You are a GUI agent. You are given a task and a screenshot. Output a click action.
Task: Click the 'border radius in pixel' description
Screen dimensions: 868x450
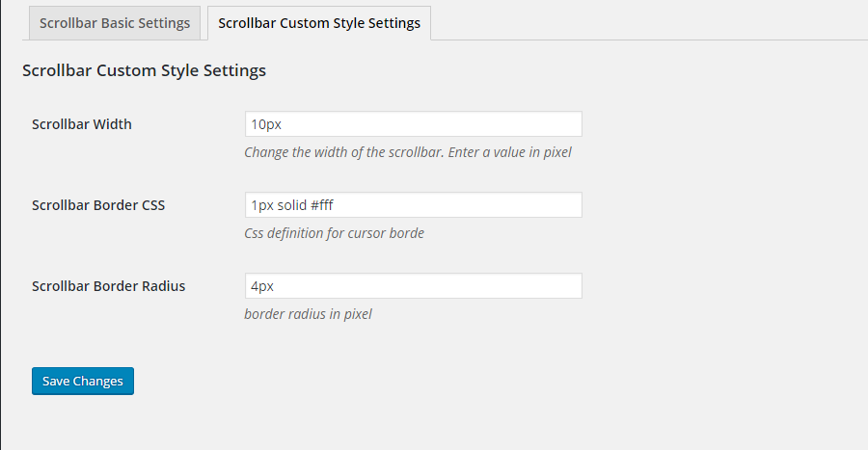tap(308, 314)
